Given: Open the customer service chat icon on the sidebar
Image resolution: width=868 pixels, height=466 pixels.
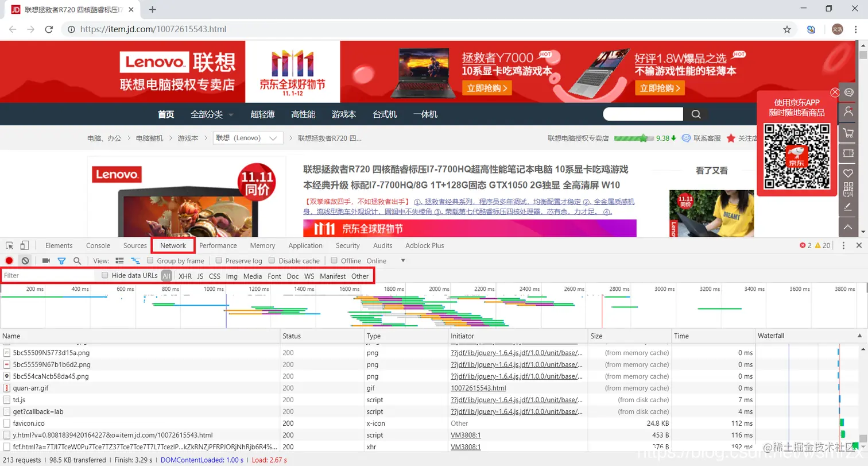Looking at the screenshot, I should pyautogui.click(x=848, y=91).
